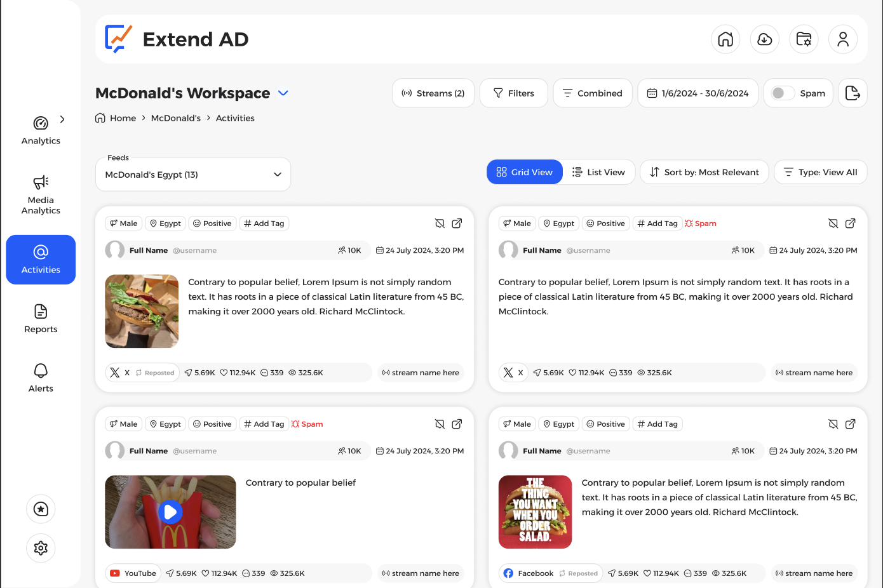883x588 pixels.
Task: Click the export icon beside the Spam toggle
Action: [853, 93]
